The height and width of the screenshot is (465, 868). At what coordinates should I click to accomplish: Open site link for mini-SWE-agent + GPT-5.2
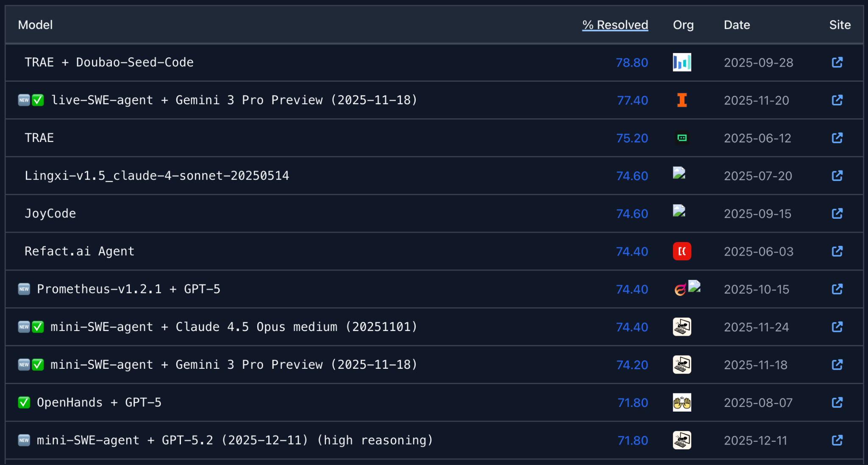837,440
